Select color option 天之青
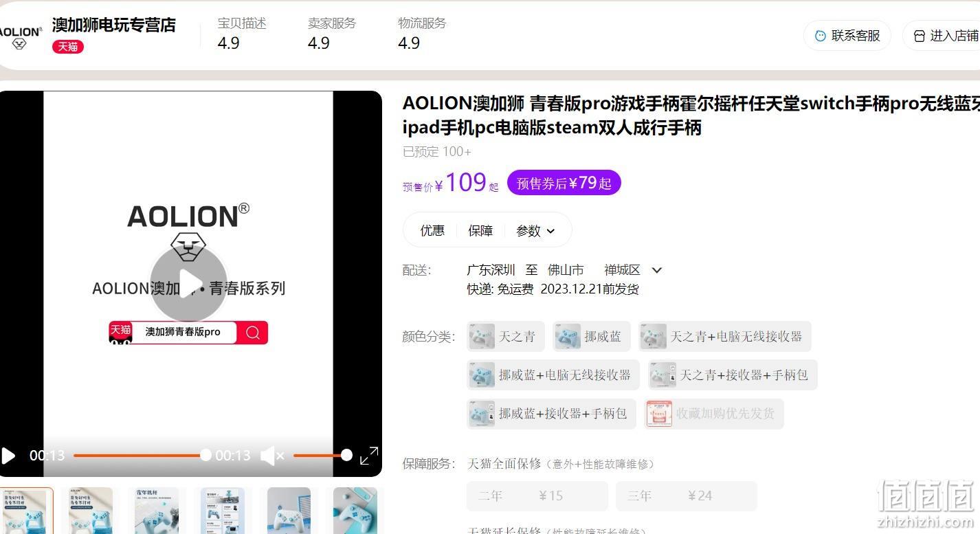980x534 pixels. (505, 337)
